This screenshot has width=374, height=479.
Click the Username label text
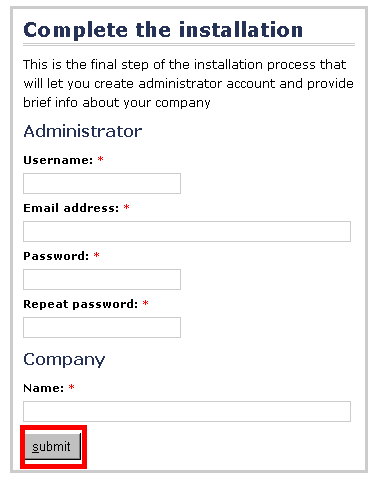(x=58, y=160)
